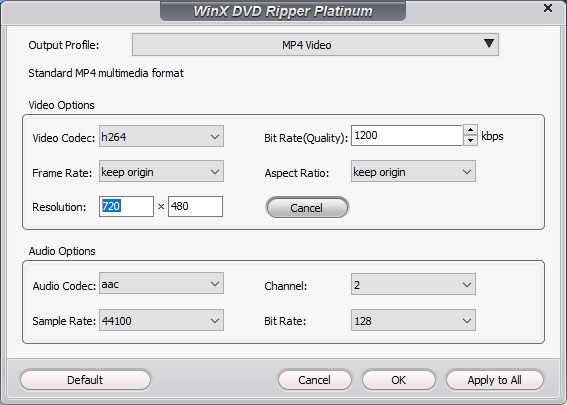Click the 'Aspect Ratio:' label
Screen dimensions: 567x405
point(297,173)
